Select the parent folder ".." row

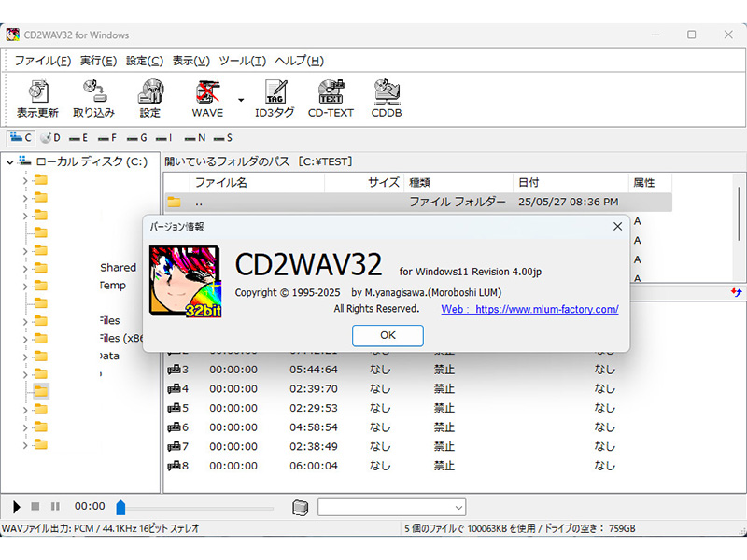(418, 203)
